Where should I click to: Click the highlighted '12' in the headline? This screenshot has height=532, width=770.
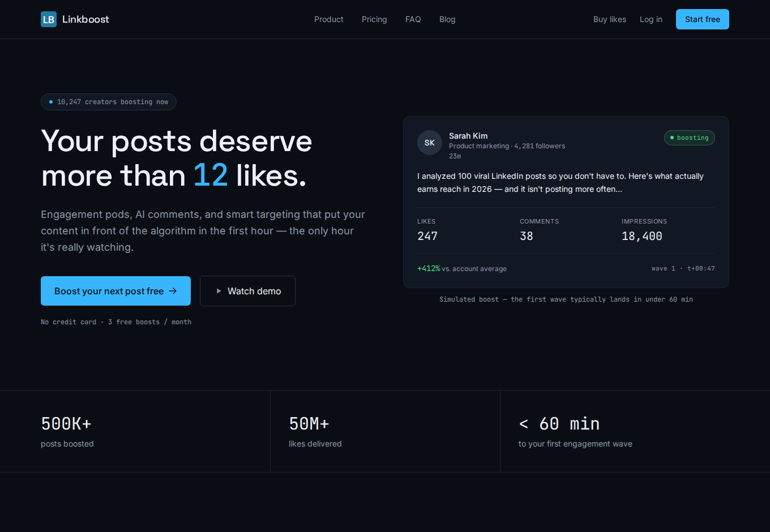[211, 175]
